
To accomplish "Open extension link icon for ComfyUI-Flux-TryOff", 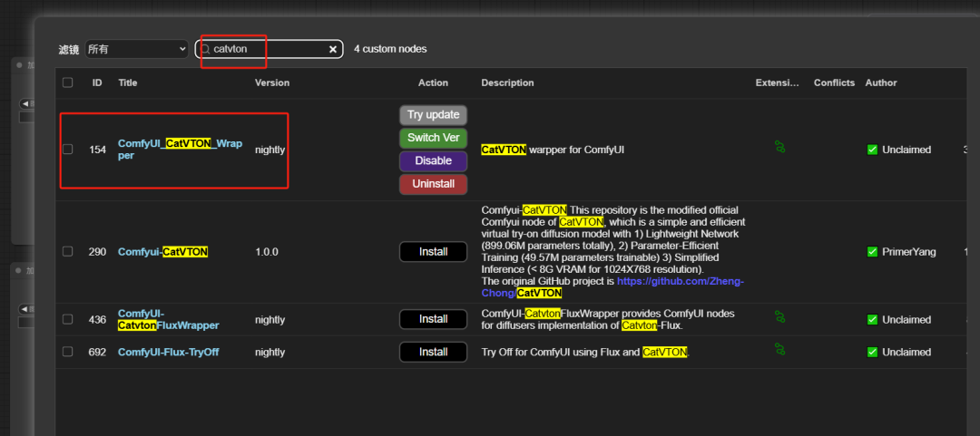I will [779, 349].
